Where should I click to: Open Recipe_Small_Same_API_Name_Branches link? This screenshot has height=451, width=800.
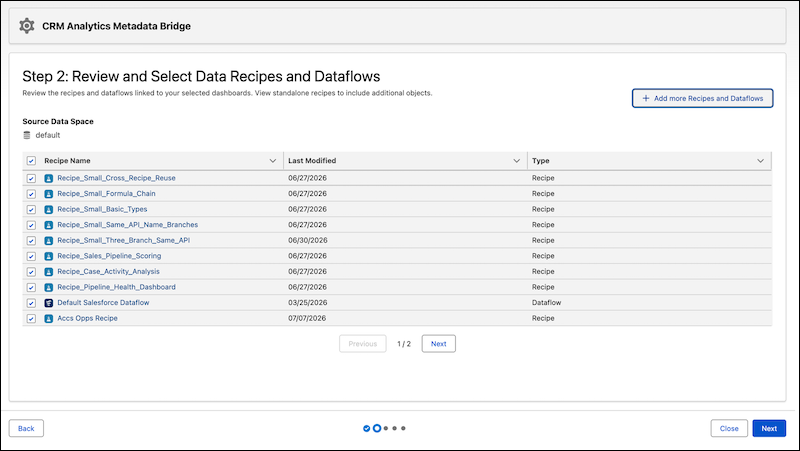point(128,224)
